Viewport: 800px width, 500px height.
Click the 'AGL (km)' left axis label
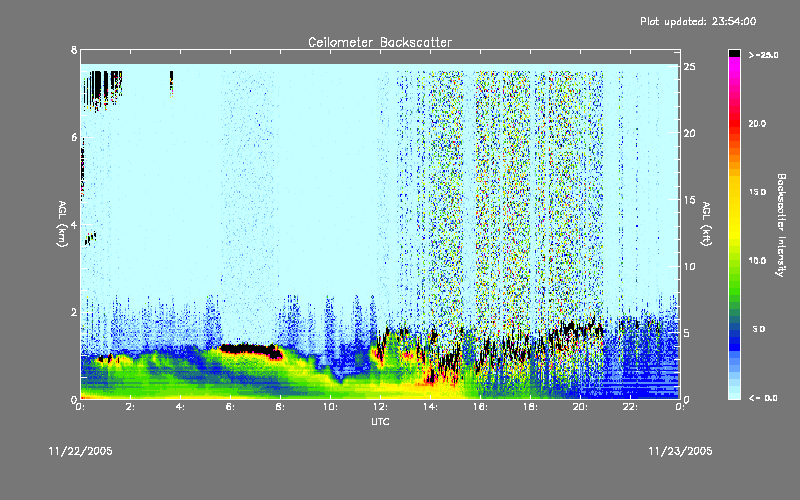tap(62, 224)
